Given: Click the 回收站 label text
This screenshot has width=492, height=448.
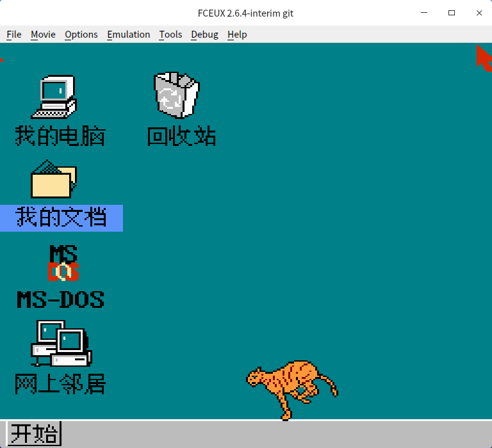Looking at the screenshot, I should pos(182,136).
